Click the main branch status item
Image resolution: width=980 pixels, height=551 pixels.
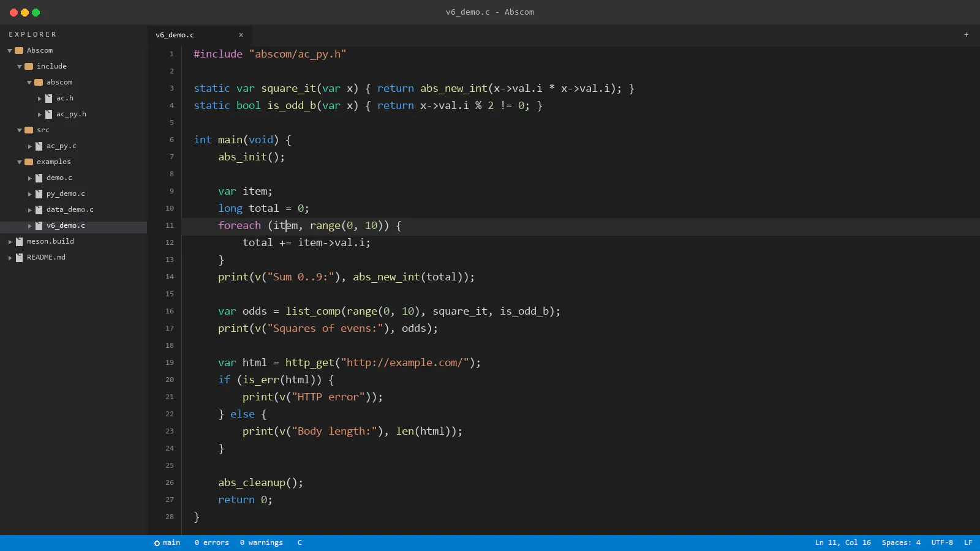[x=167, y=542]
